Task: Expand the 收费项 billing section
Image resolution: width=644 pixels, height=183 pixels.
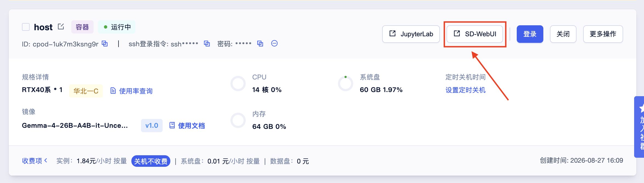Action: (35, 161)
